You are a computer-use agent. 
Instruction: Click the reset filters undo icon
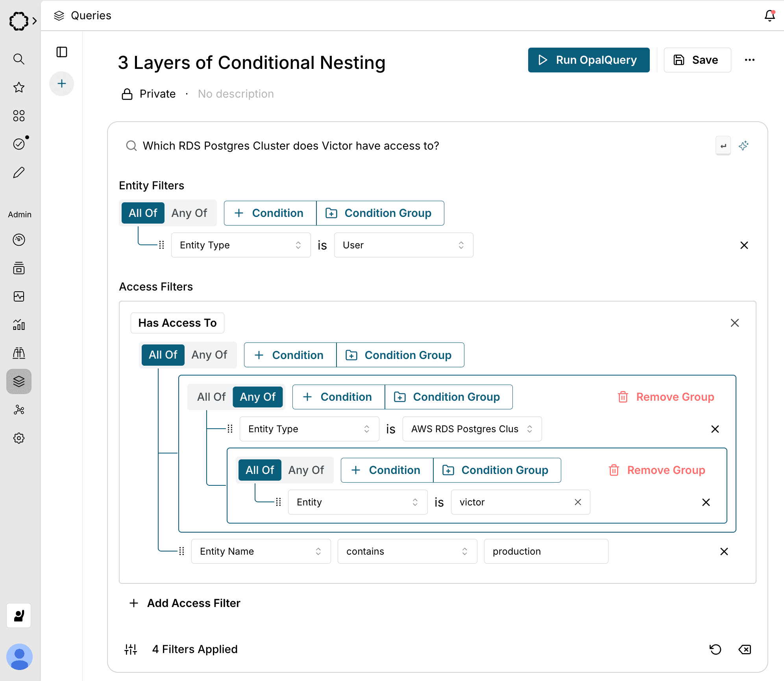(x=715, y=649)
